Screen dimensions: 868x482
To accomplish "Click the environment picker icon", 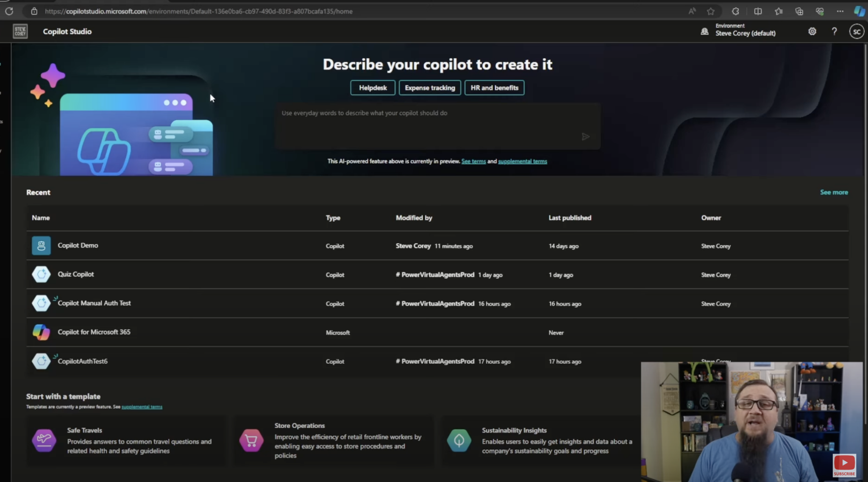I will (x=704, y=31).
